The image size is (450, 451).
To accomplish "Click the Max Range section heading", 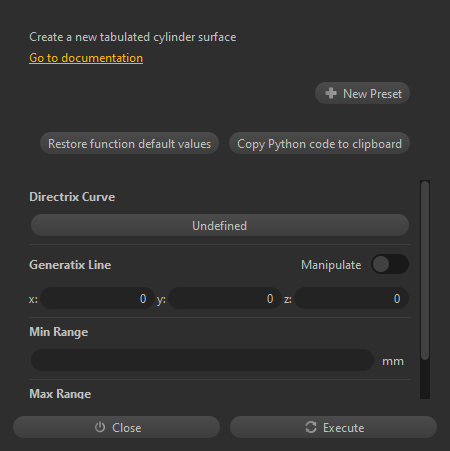I will click(60, 394).
